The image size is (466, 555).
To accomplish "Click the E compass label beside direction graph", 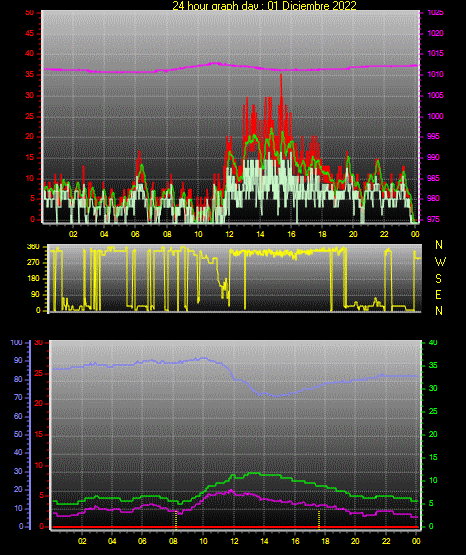I will (438, 295).
